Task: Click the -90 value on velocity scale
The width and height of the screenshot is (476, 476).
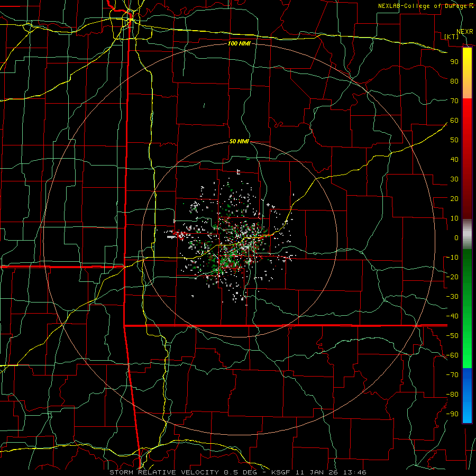Action: (452, 414)
